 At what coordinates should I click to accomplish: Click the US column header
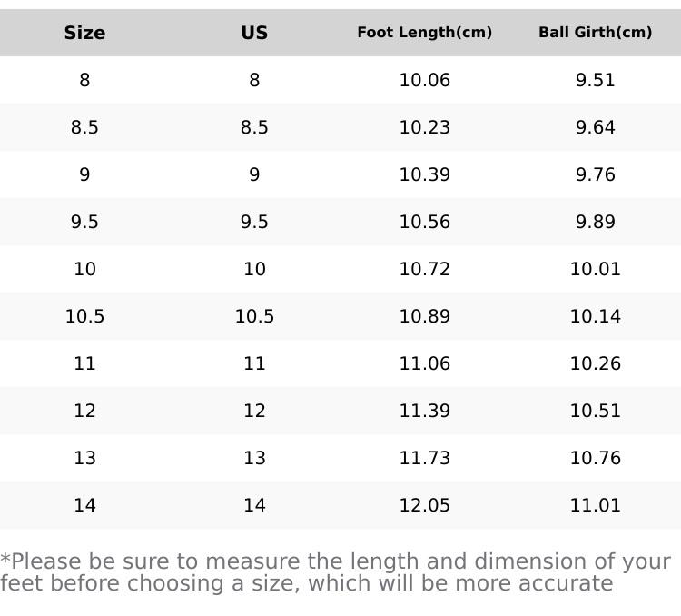(x=254, y=33)
